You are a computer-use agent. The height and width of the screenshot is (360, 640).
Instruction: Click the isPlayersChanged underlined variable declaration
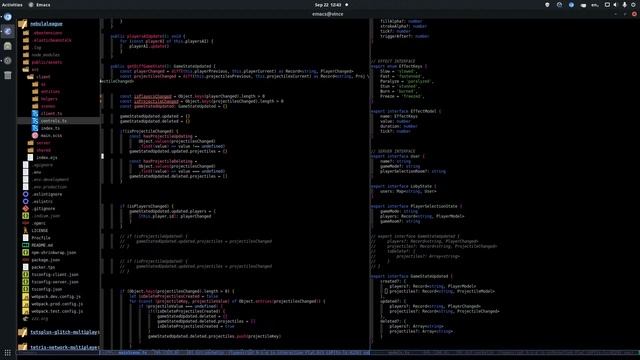point(153,96)
